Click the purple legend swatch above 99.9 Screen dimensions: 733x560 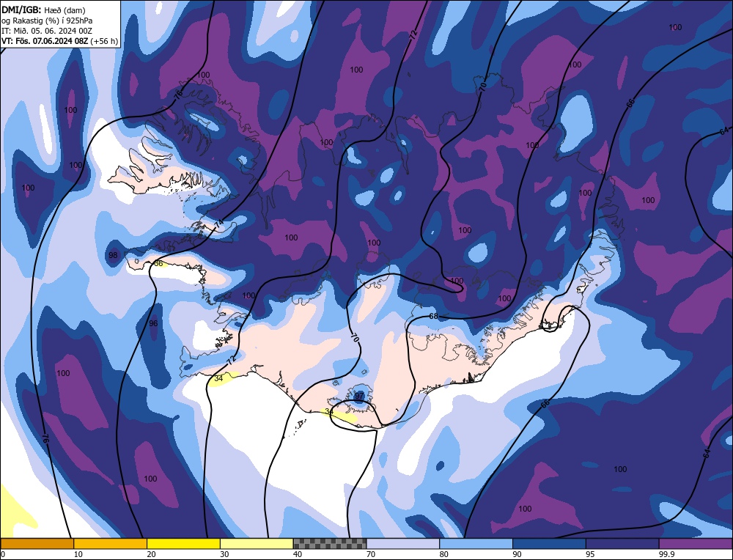[696, 544]
